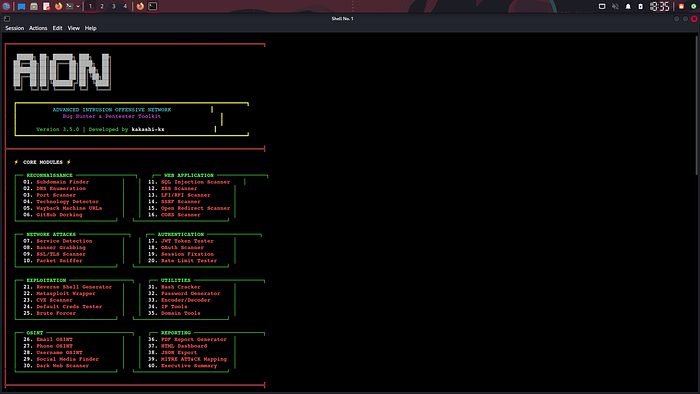The width and height of the screenshot is (700, 394).
Task: Open the Help menu
Action: point(91,28)
